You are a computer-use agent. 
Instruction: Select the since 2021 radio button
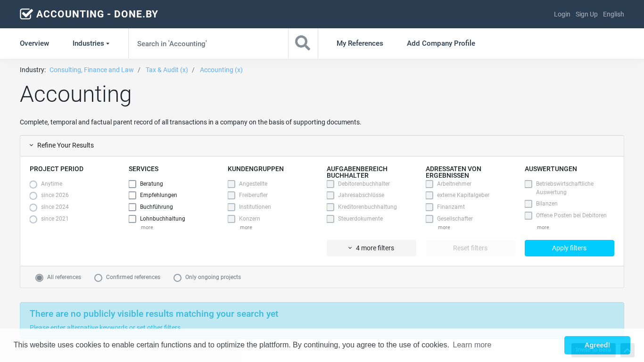point(33,219)
